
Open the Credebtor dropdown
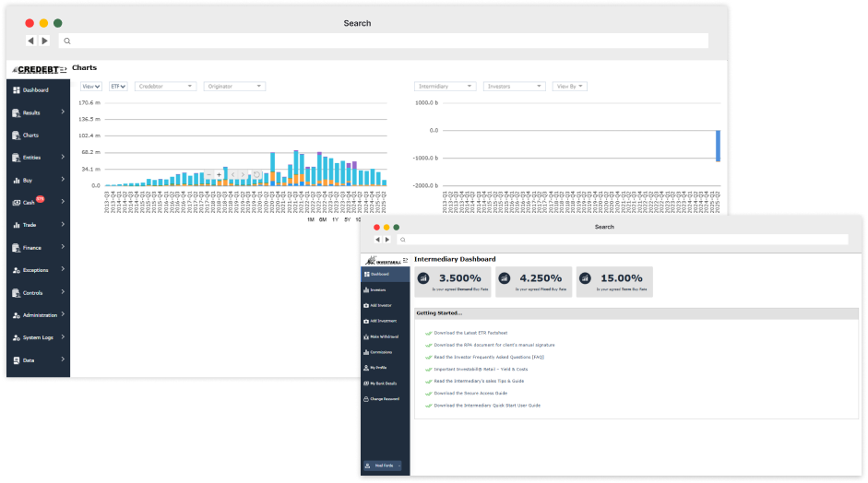coord(165,87)
